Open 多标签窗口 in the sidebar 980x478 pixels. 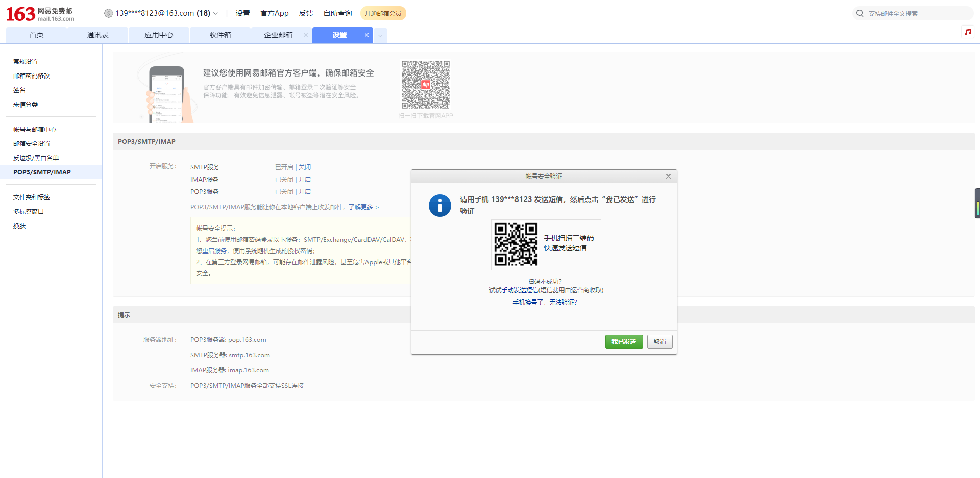coord(29,211)
